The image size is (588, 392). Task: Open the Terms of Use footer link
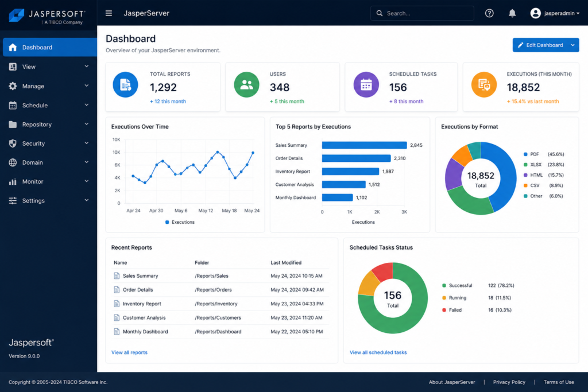[x=559, y=382]
